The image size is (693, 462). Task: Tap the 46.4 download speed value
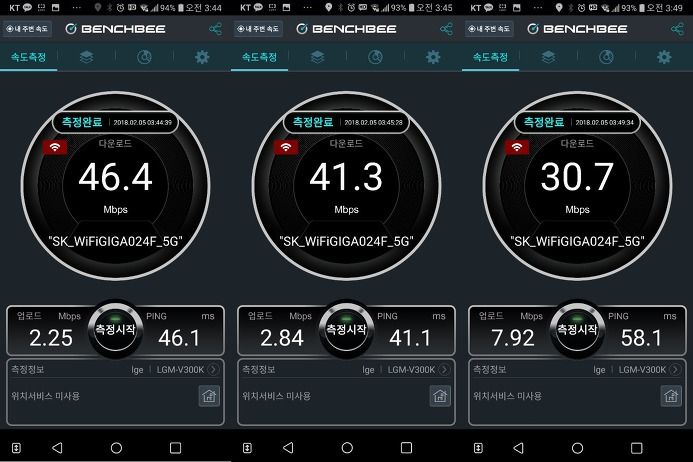click(x=115, y=177)
